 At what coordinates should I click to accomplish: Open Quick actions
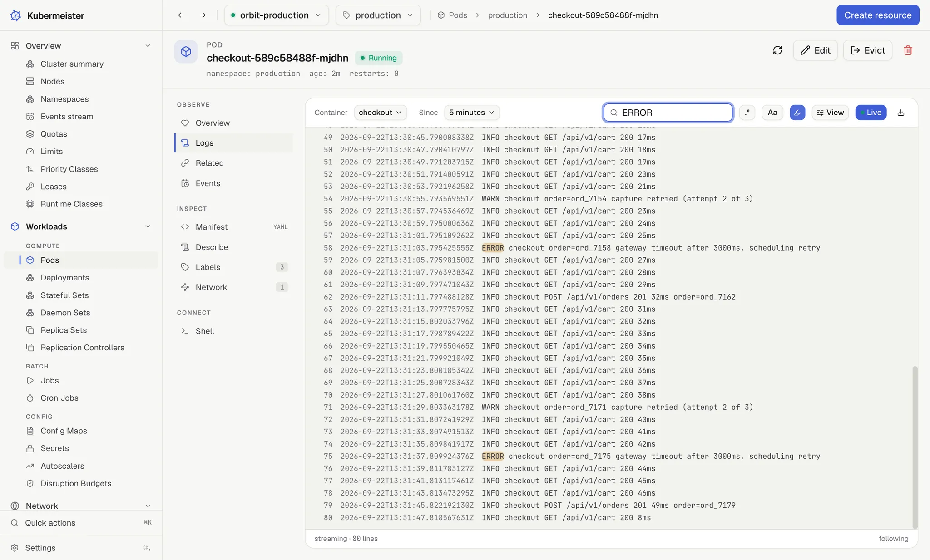81,523
